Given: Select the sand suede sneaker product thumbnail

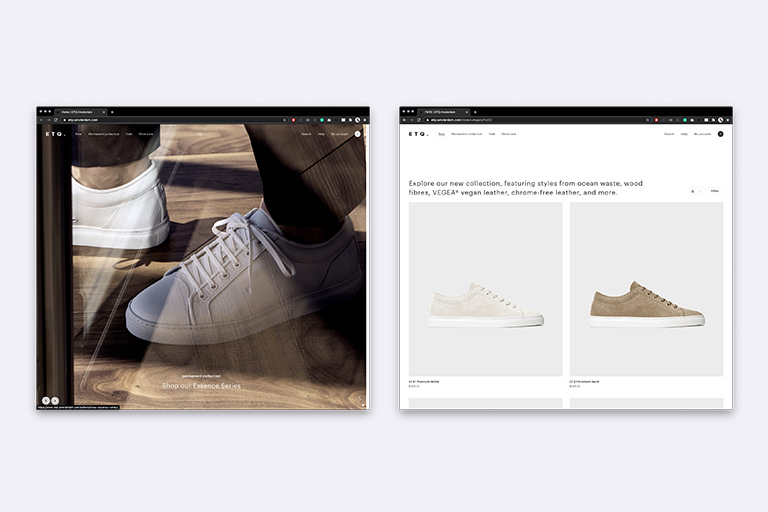Looking at the screenshot, I should tap(646, 290).
